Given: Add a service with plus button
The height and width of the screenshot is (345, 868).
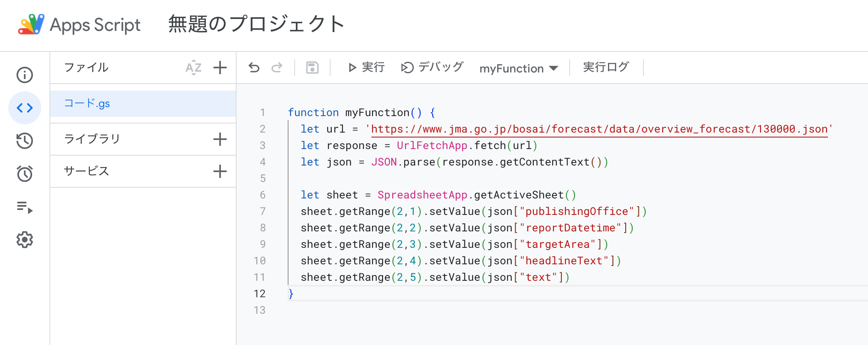Looking at the screenshot, I should [220, 171].
